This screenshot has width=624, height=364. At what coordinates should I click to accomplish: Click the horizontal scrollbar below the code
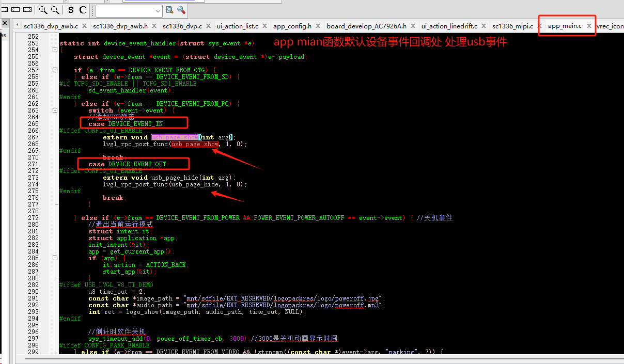click(x=320, y=359)
